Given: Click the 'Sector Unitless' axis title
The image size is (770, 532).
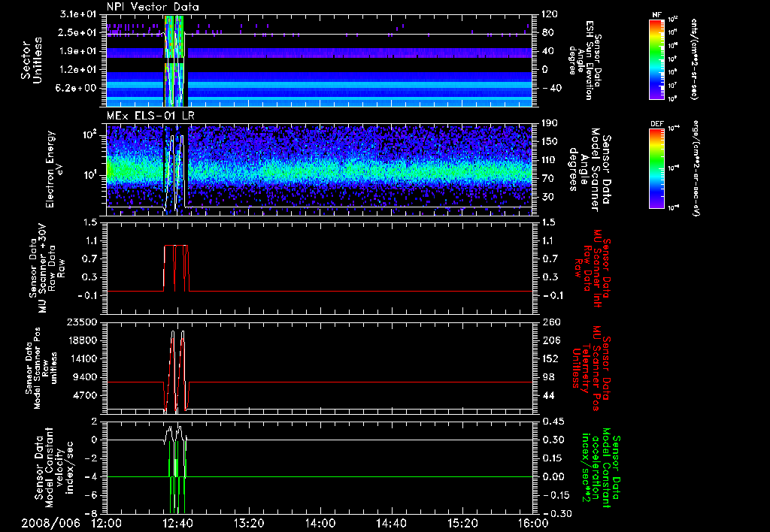Looking at the screenshot, I should coord(32,60).
